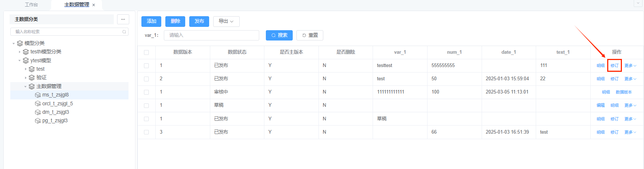Tick the select-all checkbox in the table header
Image resolution: width=644 pixels, height=169 pixels.
coord(147,52)
